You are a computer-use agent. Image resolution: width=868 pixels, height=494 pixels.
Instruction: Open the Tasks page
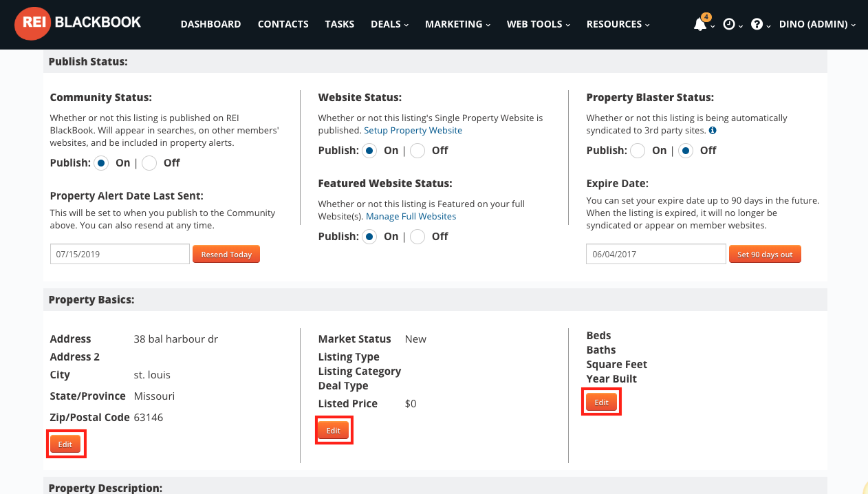pos(340,24)
